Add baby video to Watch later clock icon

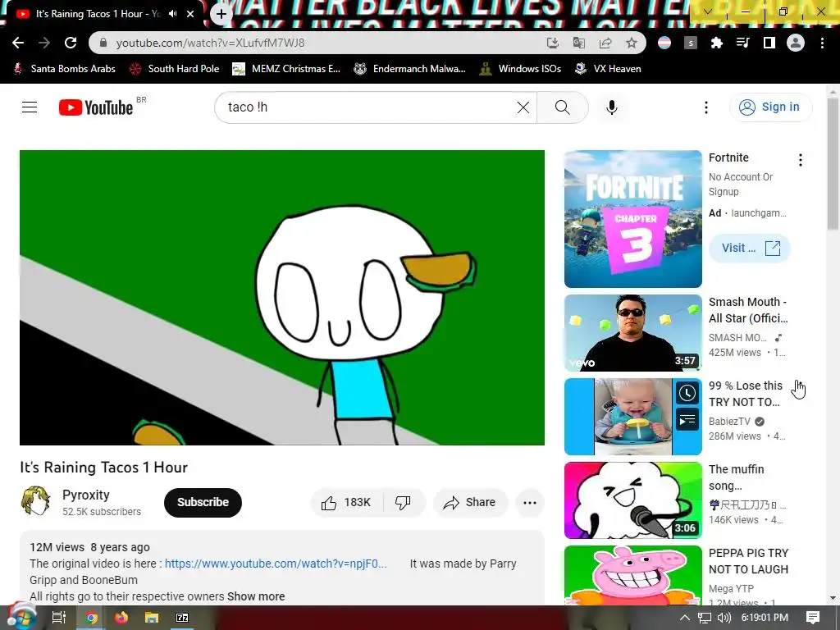click(x=687, y=393)
